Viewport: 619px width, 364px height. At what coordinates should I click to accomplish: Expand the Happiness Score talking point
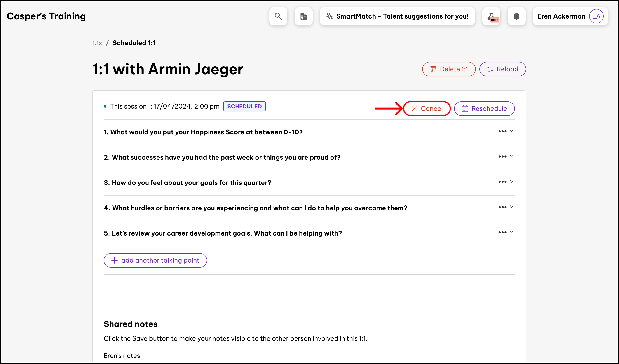point(511,131)
